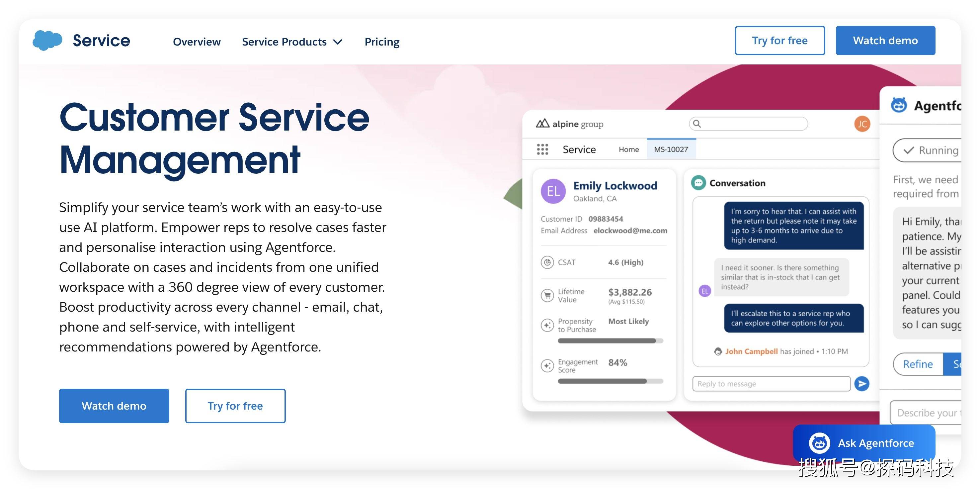Click the magnifier icon in search box

[697, 124]
